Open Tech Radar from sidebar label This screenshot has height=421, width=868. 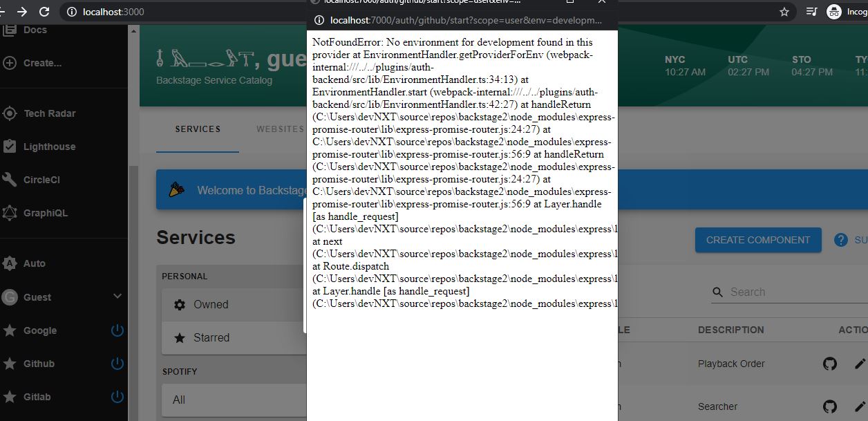pos(50,113)
